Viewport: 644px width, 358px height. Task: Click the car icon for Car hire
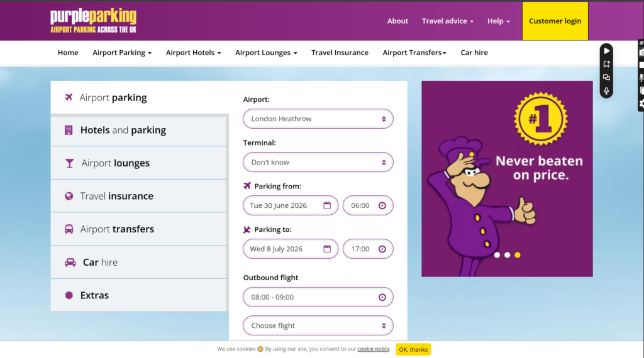(x=70, y=263)
